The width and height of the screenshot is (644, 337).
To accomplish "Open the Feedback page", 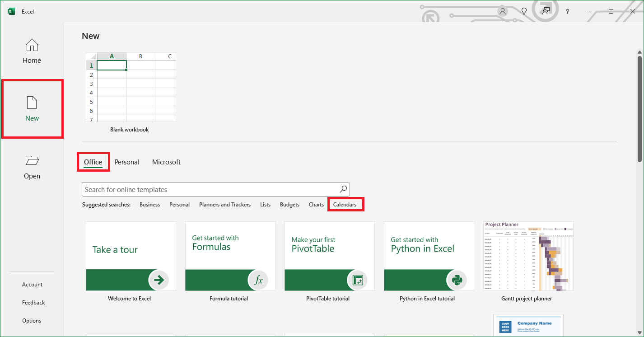I will pos(33,303).
